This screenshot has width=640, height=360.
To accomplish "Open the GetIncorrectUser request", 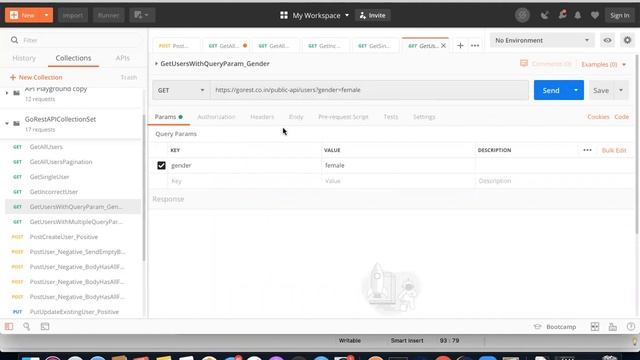I will [x=53, y=192].
